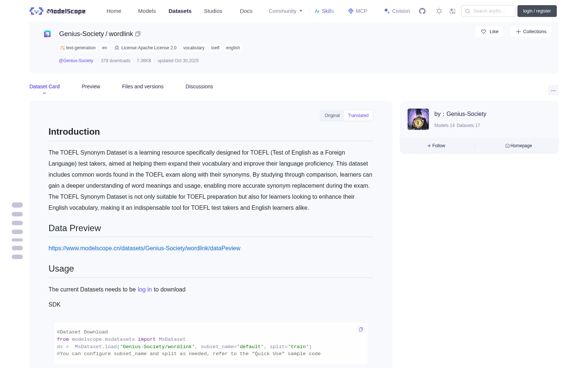This screenshot has width=588, height=368.
Task: Open the more options ellipsis menu
Action: (x=553, y=91)
